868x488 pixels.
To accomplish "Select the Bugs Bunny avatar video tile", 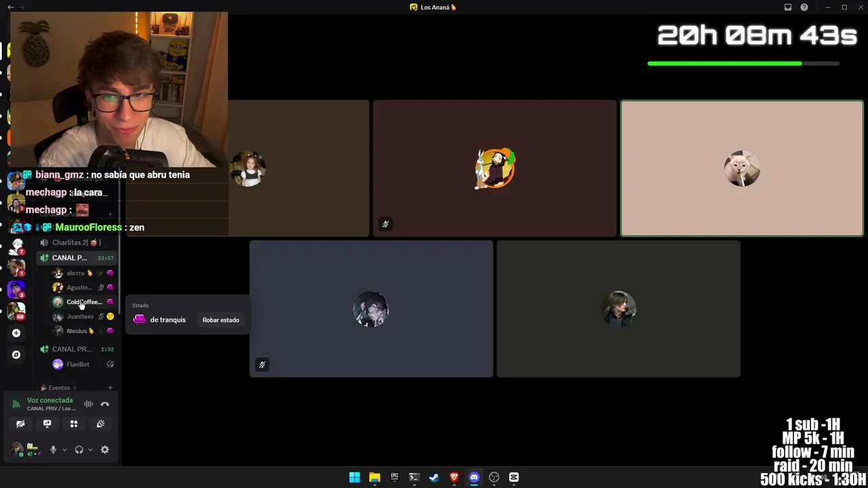I will pos(494,168).
